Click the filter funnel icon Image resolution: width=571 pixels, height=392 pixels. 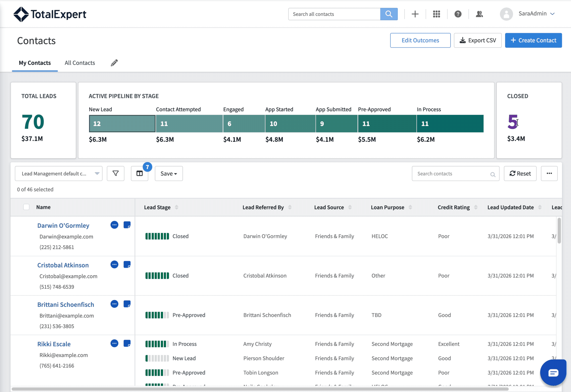click(x=116, y=174)
